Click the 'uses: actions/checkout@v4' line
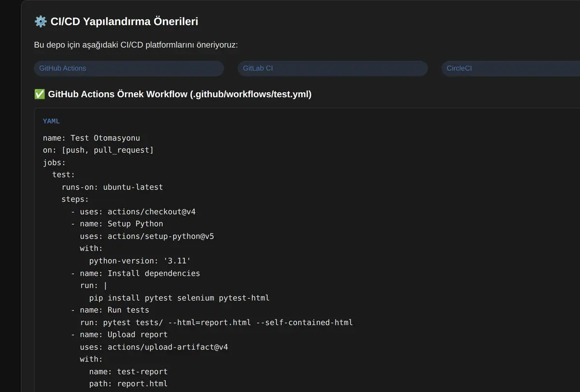The height and width of the screenshot is (392, 580). 133,212
